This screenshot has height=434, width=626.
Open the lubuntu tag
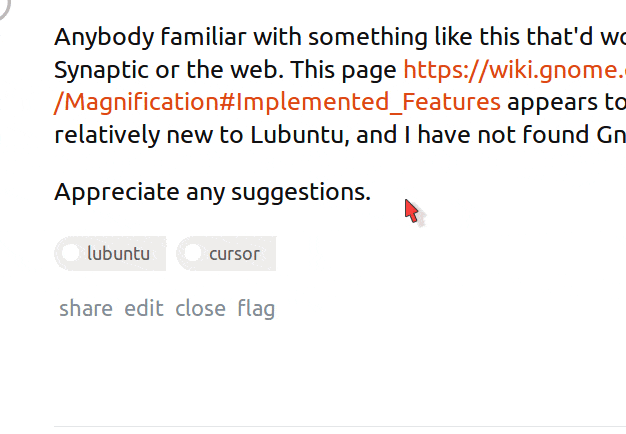tap(118, 254)
